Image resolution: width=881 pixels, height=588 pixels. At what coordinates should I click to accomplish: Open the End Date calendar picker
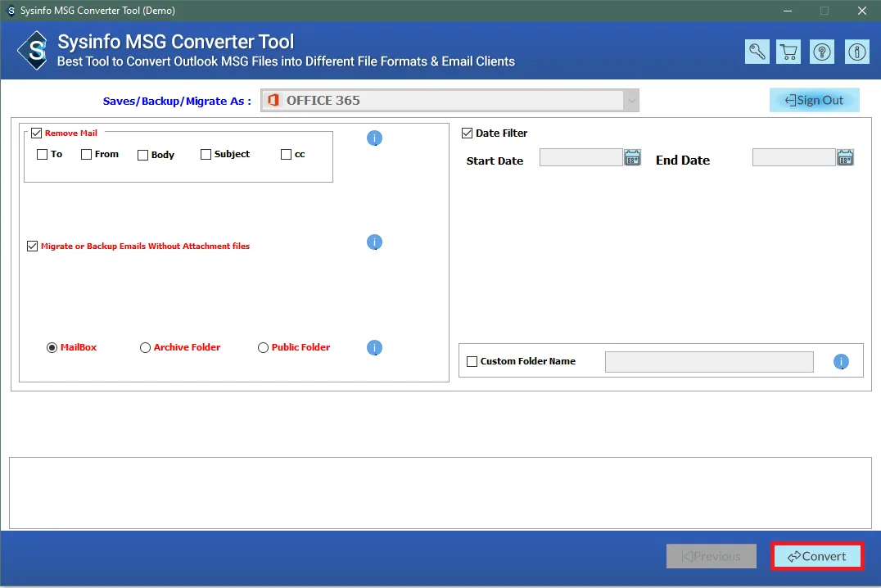coord(845,158)
